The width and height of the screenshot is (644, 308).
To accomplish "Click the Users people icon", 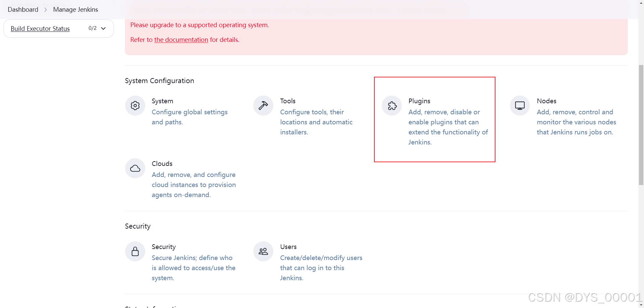I will [263, 251].
